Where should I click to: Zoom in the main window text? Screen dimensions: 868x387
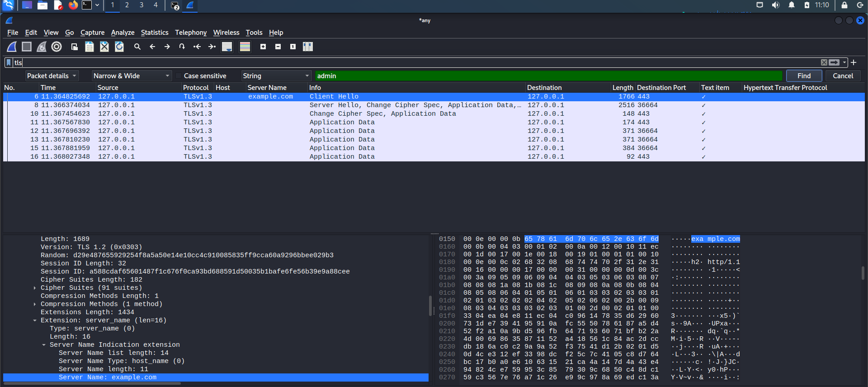[x=263, y=47]
